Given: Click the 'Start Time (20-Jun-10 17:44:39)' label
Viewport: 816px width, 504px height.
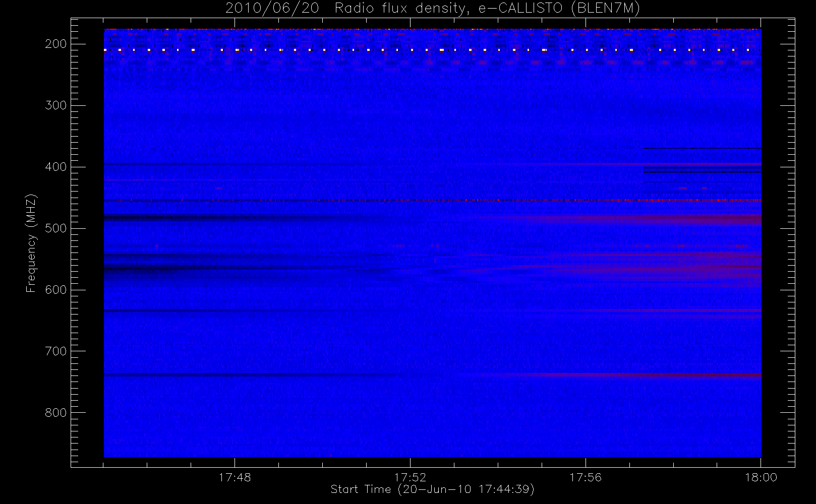Looking at the screenshot, I should point(432,489).
